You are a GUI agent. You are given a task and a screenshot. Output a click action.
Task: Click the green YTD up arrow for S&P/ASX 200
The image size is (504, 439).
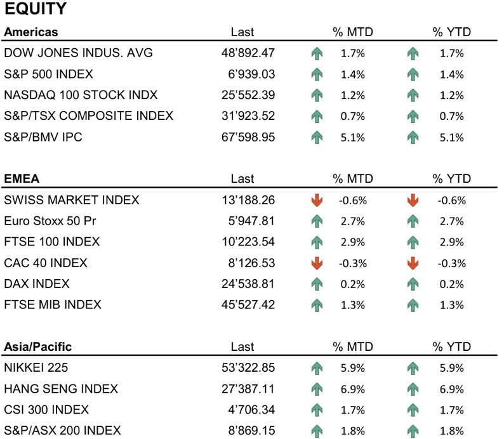click(413, 431)
